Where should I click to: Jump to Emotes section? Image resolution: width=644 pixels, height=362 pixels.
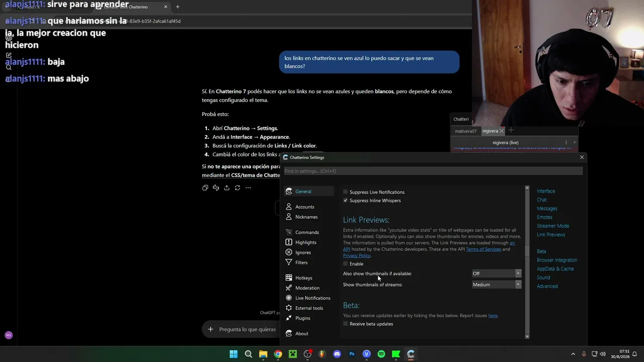[544, 217]
